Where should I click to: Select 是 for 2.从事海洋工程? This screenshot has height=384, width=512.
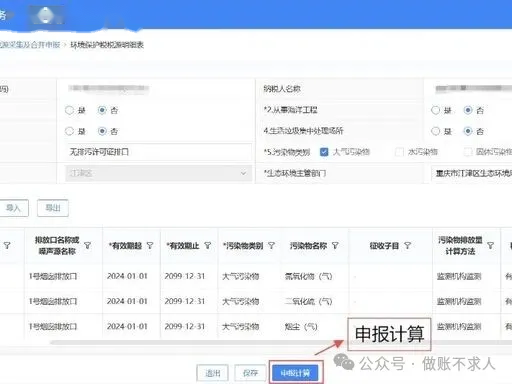coord(435,110)
